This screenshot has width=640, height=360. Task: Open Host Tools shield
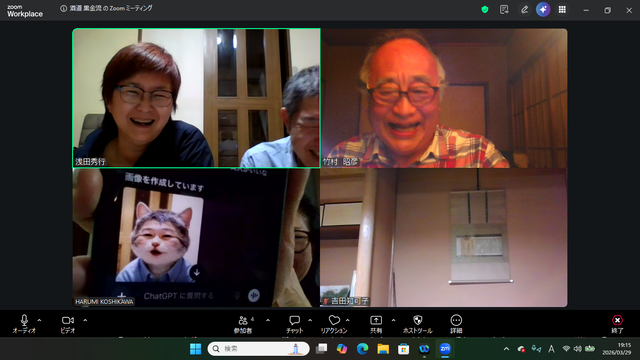pyautogui.click(x=417, y=324)
